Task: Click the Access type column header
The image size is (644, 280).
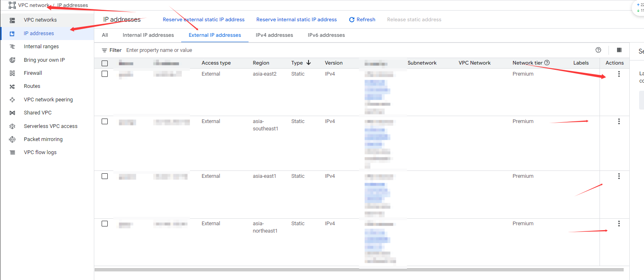Action: [x=216, y=63]
